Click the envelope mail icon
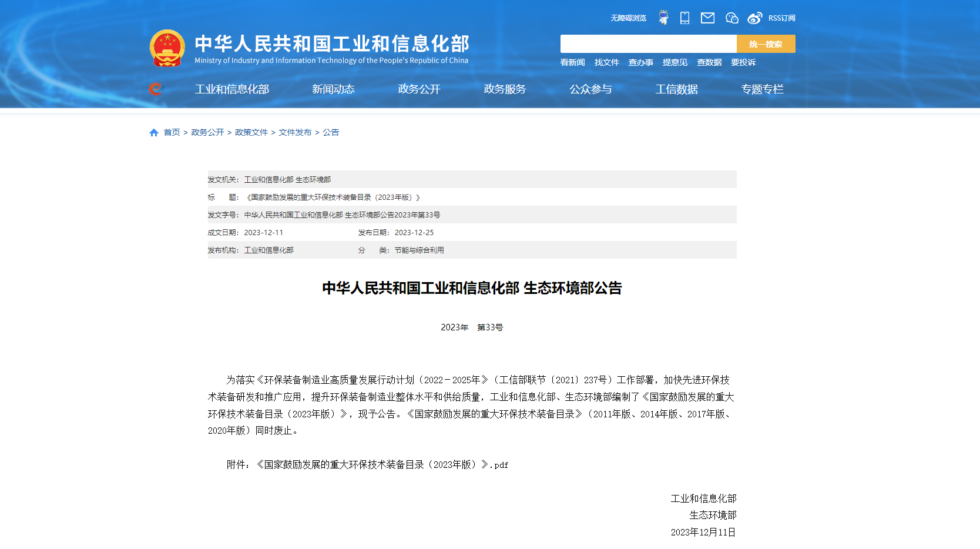 coord(707,18)
